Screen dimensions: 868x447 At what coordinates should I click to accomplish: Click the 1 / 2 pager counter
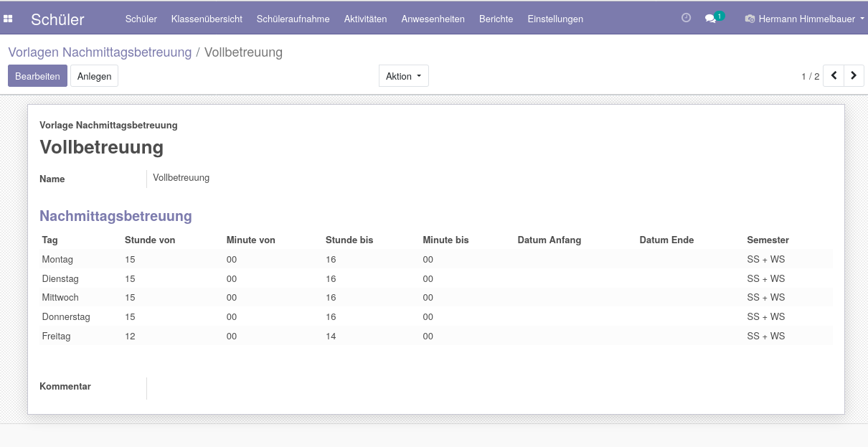[x=810, y=76]
